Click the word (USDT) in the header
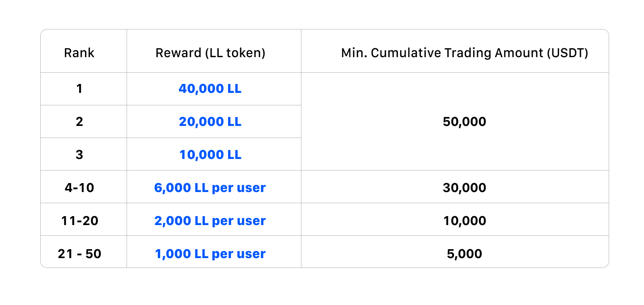 568,53
